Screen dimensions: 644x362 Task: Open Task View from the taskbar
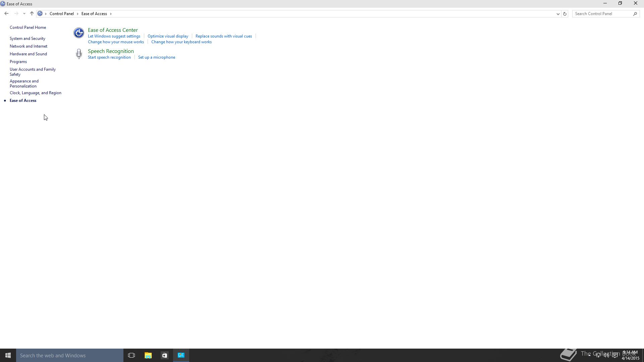(131, 355)
